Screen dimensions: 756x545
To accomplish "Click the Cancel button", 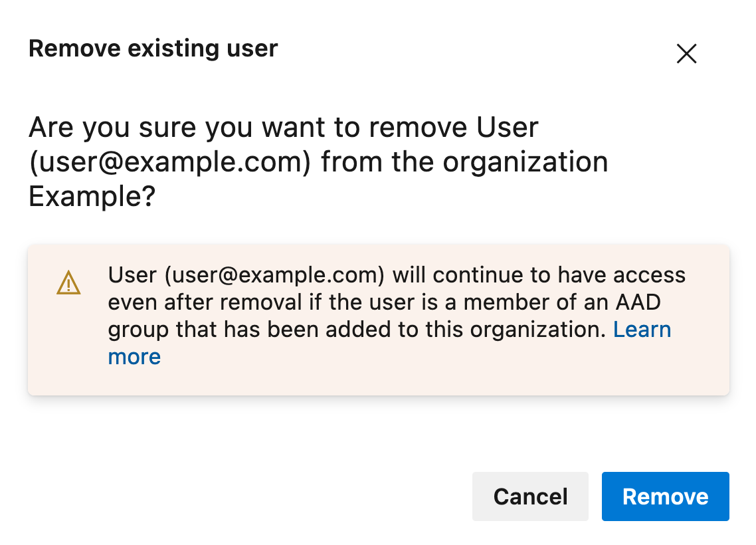I will (530, 496).
